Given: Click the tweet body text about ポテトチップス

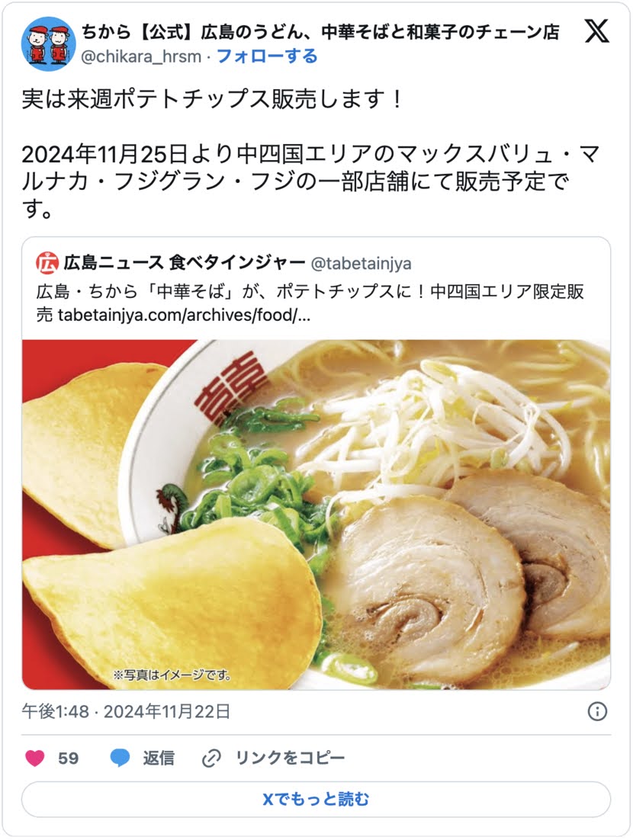Looking at the screenshot, I should 311,154.
